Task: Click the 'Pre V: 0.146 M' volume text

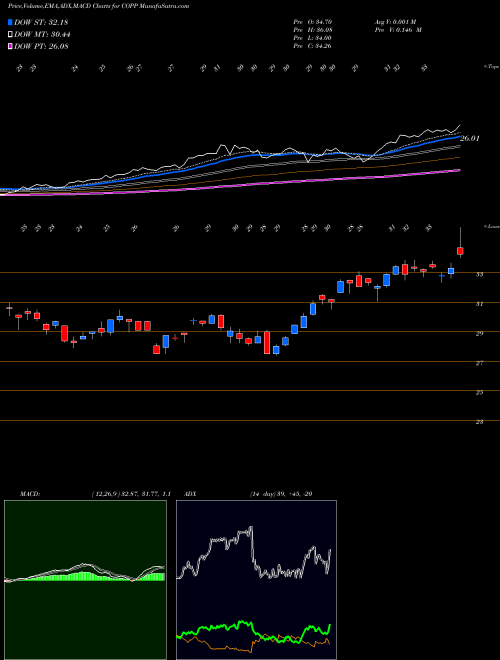Action: (x=398, y=30)
